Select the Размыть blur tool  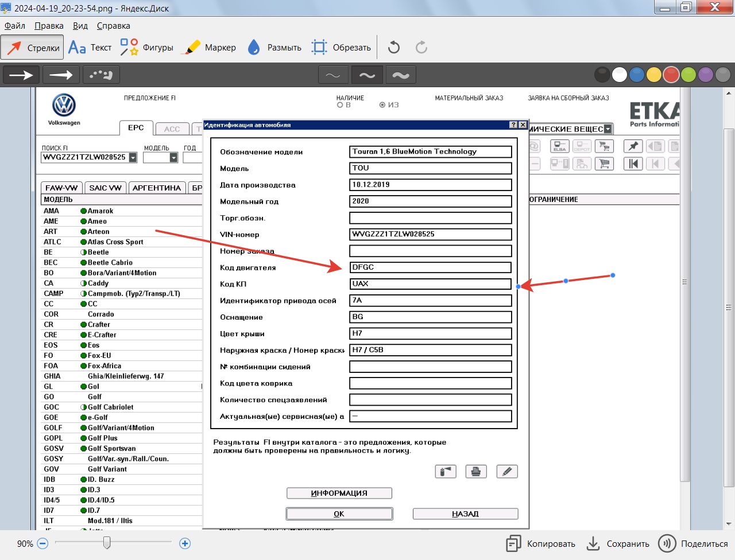(x=274, y=48)
